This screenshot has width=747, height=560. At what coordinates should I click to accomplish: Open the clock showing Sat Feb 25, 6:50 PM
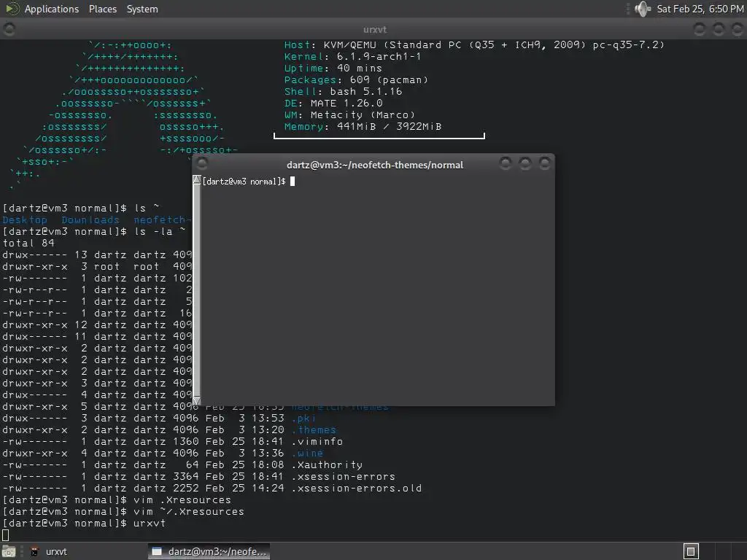click(x=700, y=9)
